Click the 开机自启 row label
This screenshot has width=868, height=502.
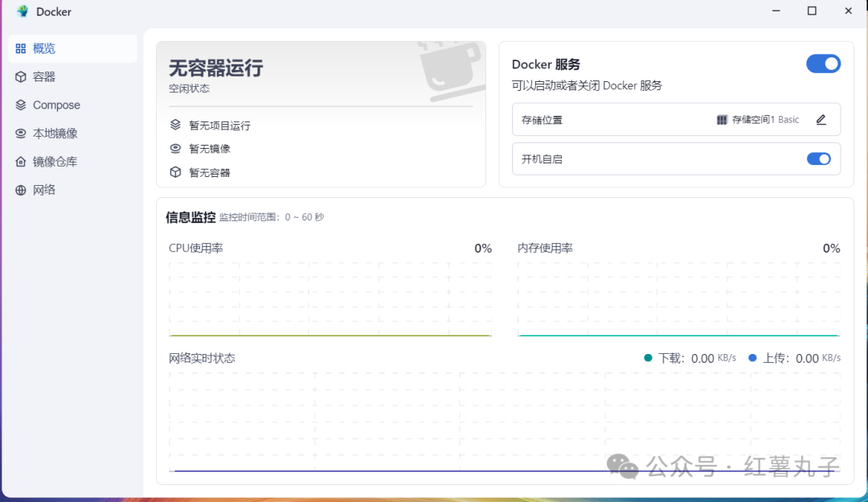tap(542, 159)
